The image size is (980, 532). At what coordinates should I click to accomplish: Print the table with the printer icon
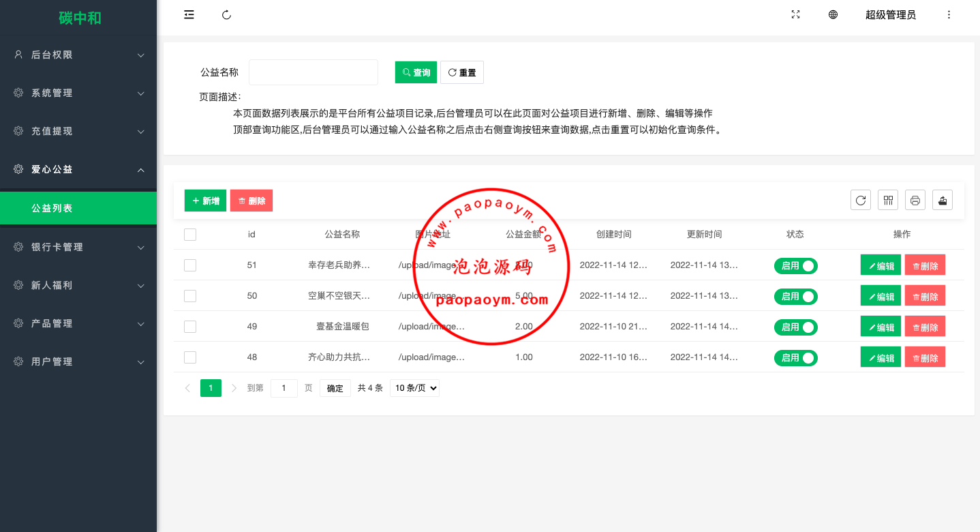915,200
